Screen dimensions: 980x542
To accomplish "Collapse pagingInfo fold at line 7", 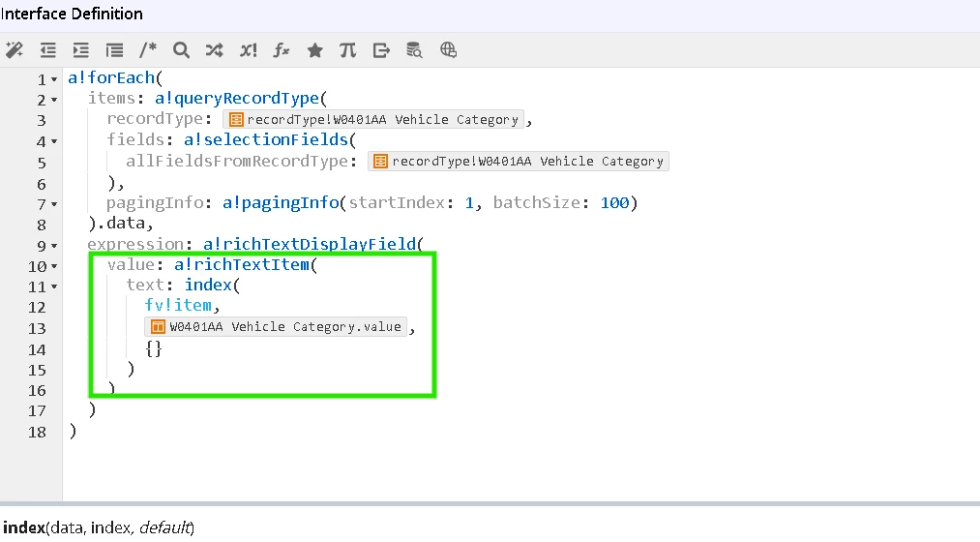I will (54, 204).
